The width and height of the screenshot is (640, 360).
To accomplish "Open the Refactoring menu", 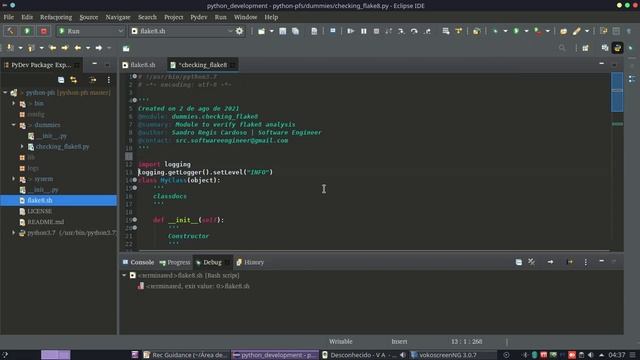I will [x=56, y=17].
